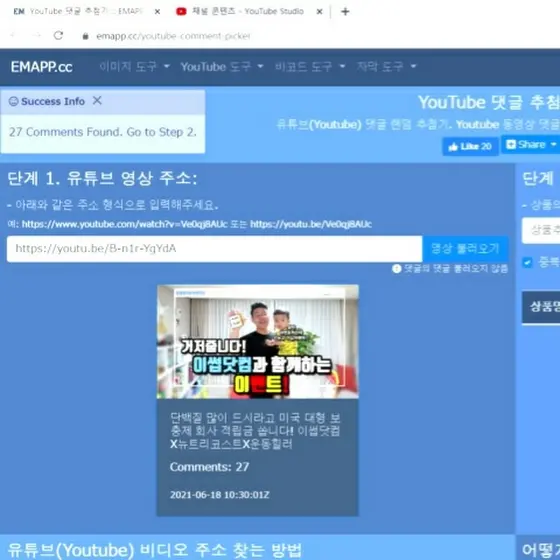560x560 pixels.
Task: Click the smiley icon in Success Info
Action: (x=13, y=101)
